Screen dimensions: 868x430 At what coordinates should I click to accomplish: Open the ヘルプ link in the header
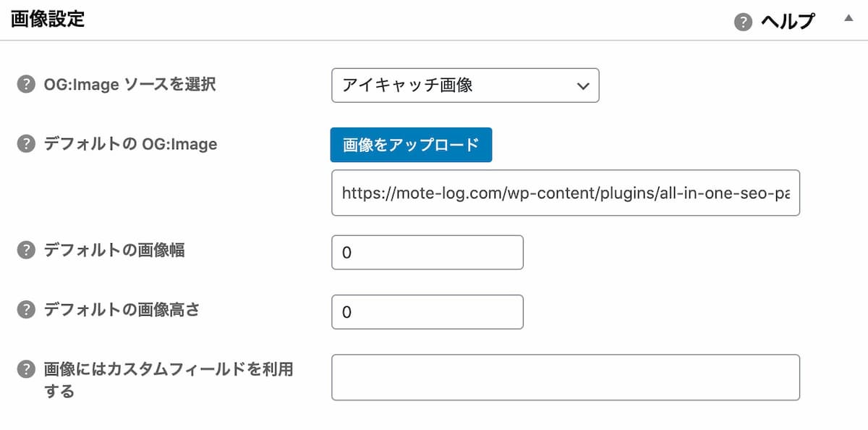tap(787, 22)
